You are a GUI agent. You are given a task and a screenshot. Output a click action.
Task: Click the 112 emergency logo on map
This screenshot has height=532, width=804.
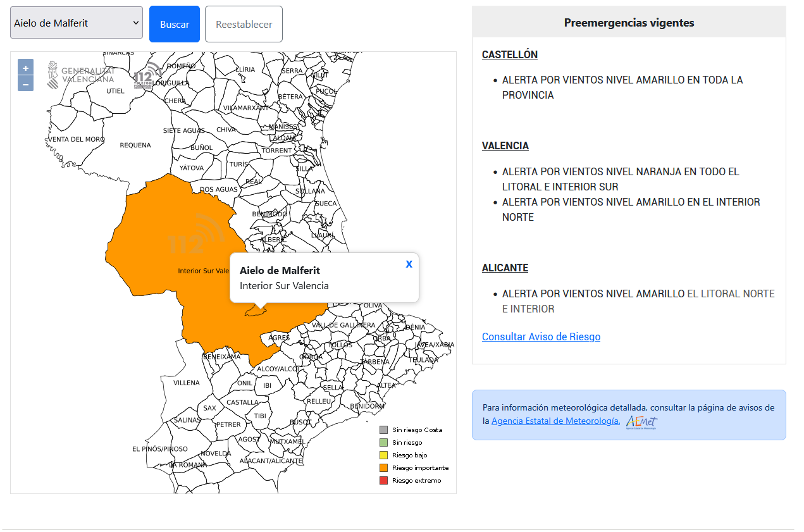pyautogui.click(x=147, y=76)
